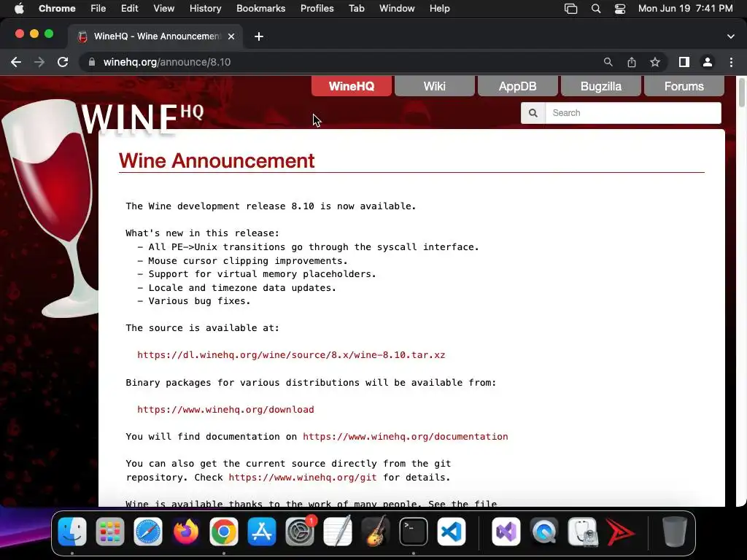Image resolution: width=747 pixels, height=560 pixels.
Task: Open the winehq.org/git link
Action: (x=303, y=477)
